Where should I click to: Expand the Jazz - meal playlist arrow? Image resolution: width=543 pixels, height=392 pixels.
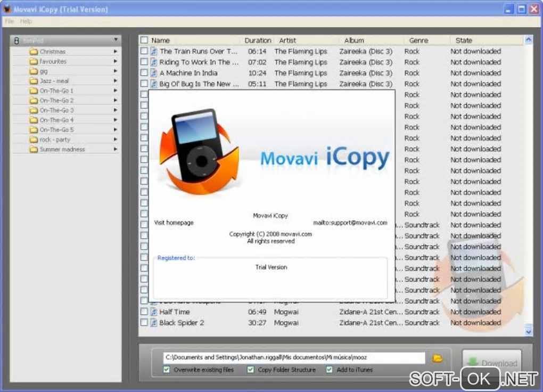[x=116, y=80]
